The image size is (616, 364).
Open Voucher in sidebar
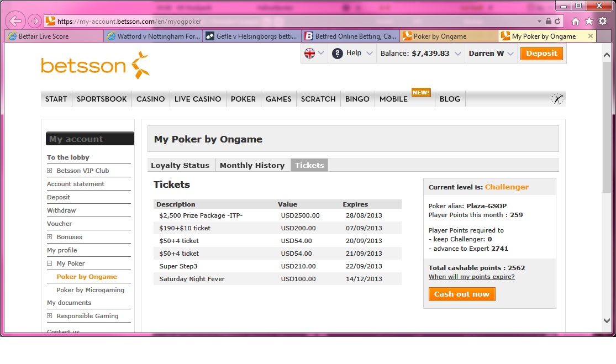pyautogui.click(x=59, y=224)
